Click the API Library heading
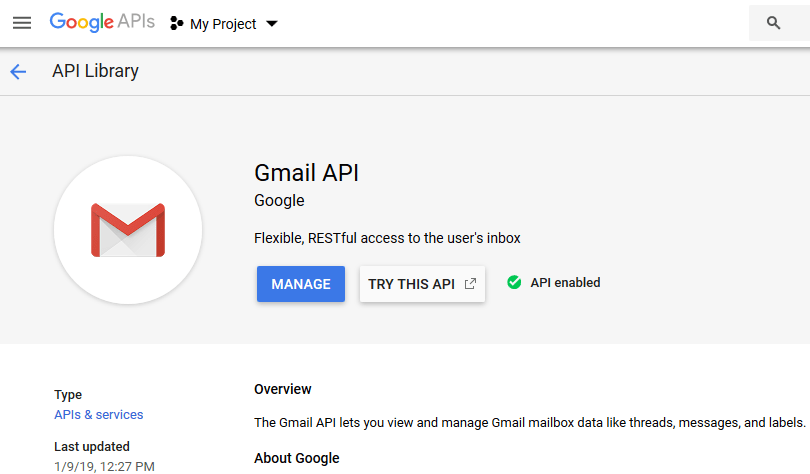This screenshot has width=810, height=474. pyautogui.click(x=96, y=71)
